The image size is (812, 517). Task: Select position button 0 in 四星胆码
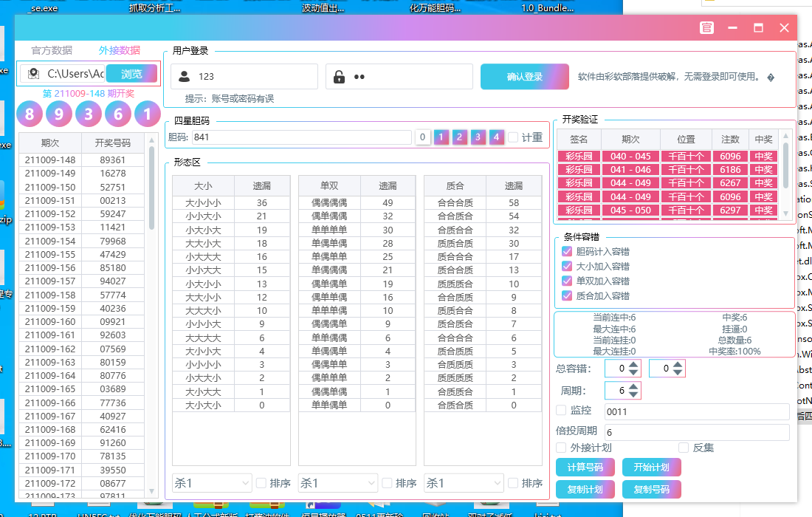pyautogui.click(x=422, y=137)
